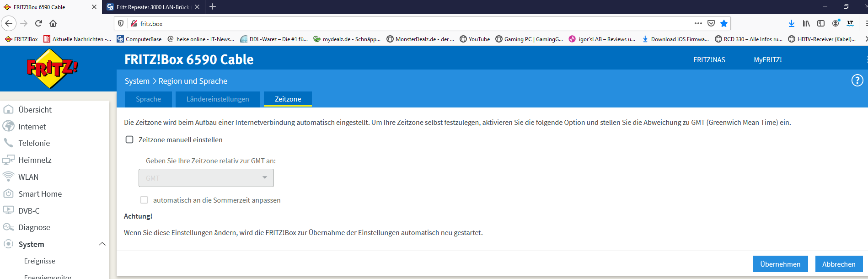Click the Diagnose icon in the sidebar
The height and width of the screenshot is (279, 868).
pyautogui.click(x=8, y=227)
